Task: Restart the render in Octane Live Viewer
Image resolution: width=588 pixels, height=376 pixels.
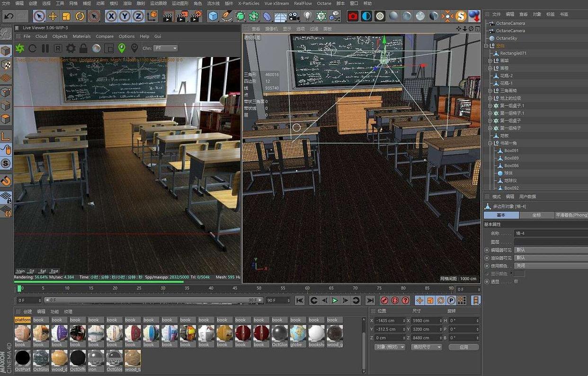Action: (x=33, y=48)
